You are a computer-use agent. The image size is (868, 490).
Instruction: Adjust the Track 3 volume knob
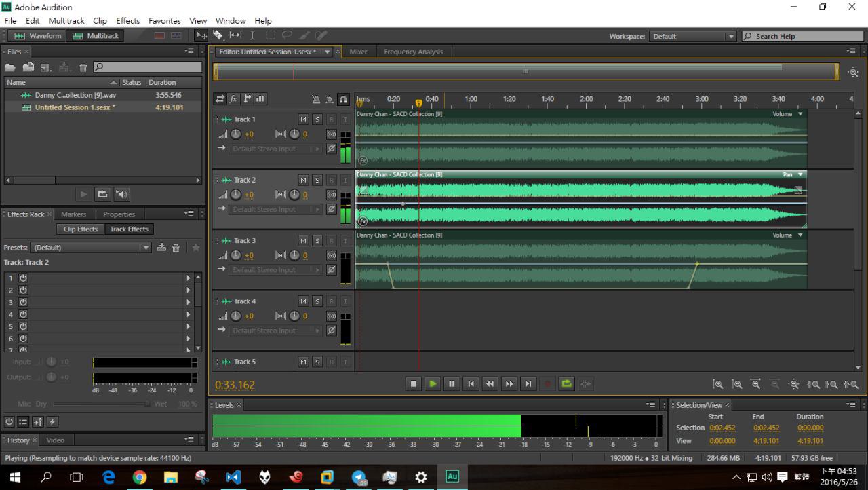[x=236, y=255]
